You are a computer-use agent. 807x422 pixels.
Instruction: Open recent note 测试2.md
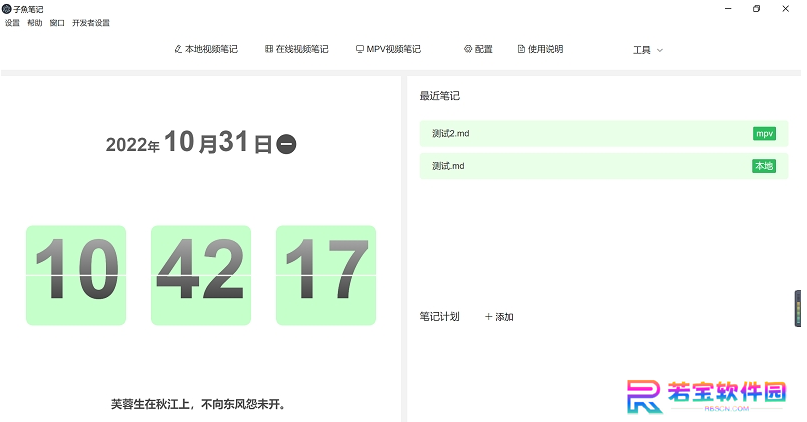click(x=604, y=134)
